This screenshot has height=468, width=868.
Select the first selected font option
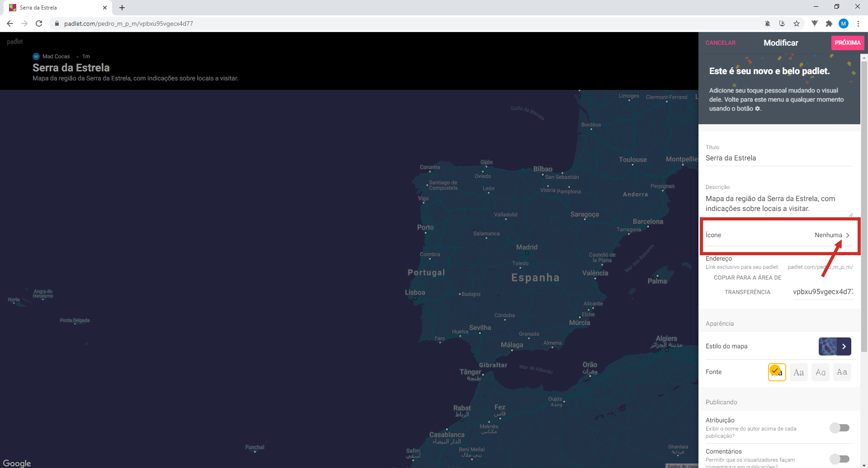(777, 372)
